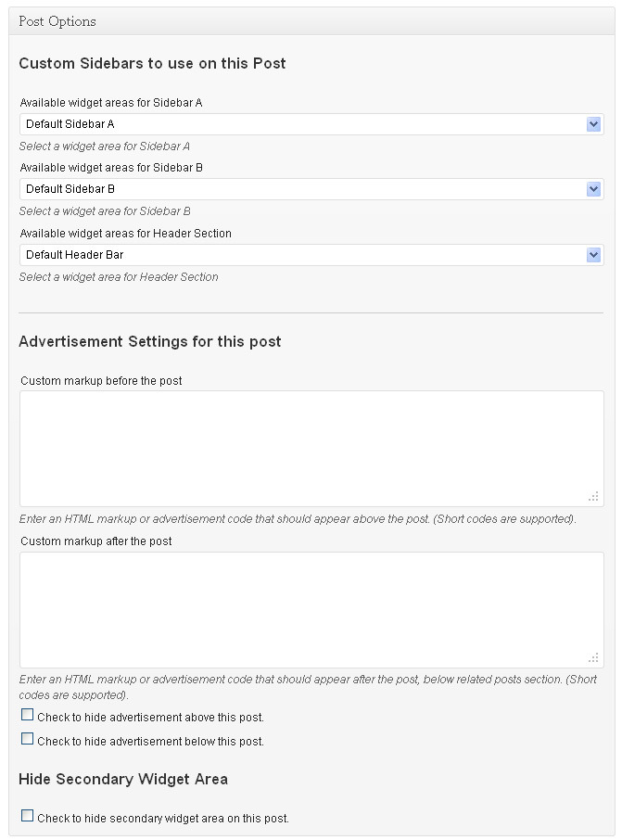
Task: Click the blue arrow on Default Header Bar
Action: pyautogui.click(x=593, y=255)
